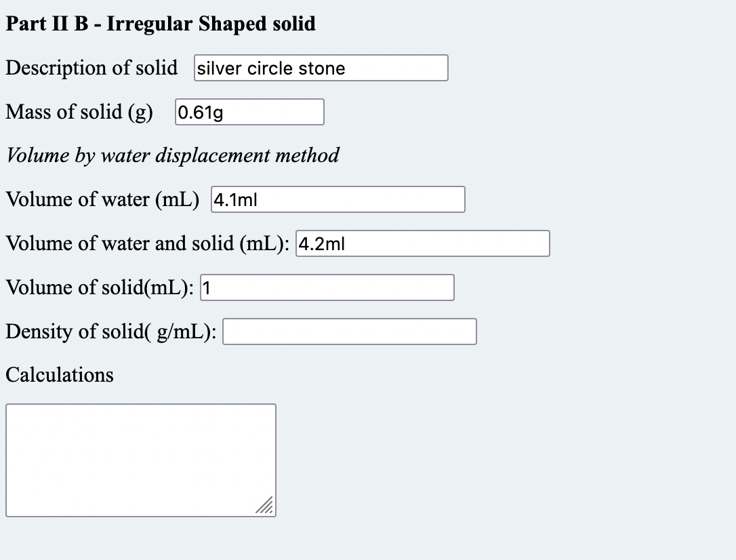The height and width of the screenshot is (560, 736).
Task: Click the empty Density of solid field
Action: [x=350, y=332]
